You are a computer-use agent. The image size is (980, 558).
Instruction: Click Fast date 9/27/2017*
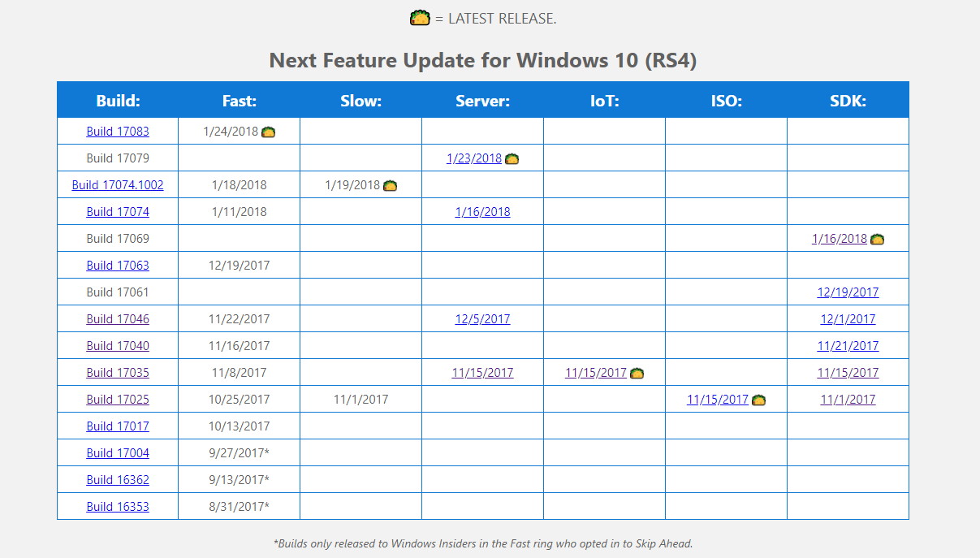(240, 453)
